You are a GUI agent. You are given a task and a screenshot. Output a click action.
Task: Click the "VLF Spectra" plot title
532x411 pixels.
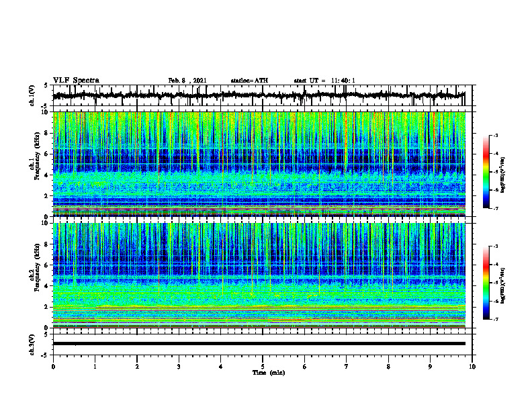tap(76, 81)
